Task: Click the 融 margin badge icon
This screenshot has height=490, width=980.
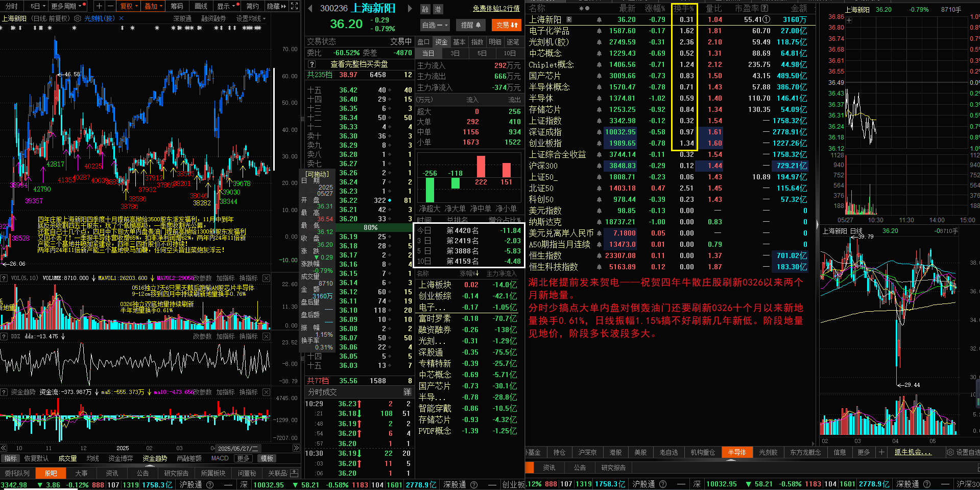Action: 425,9
